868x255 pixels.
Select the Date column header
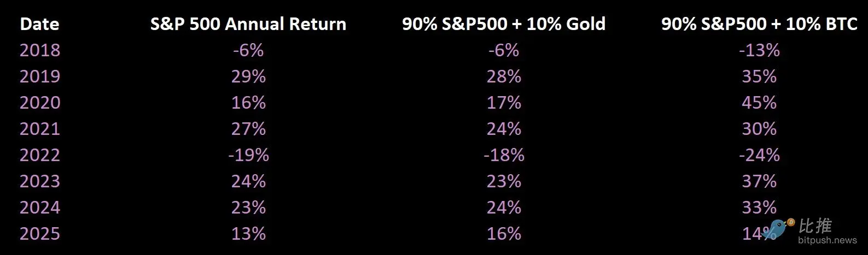coord(39,24)
